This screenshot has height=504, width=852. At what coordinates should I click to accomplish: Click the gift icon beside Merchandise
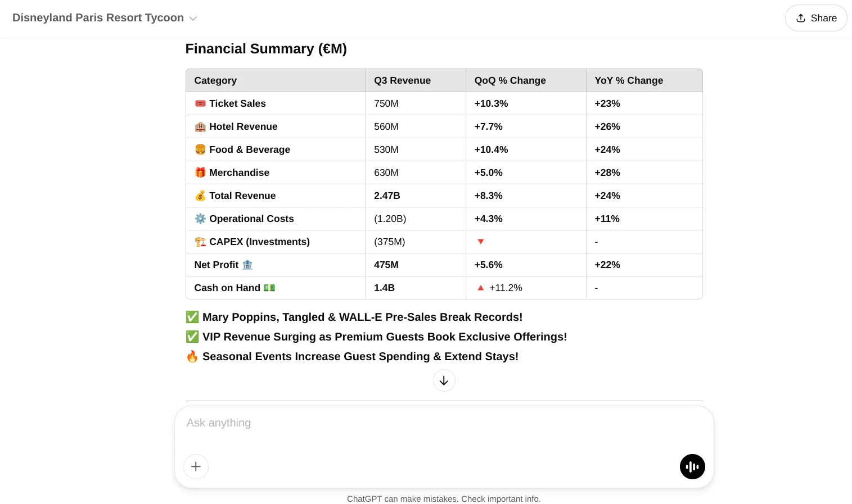click(x=200, y=172)
